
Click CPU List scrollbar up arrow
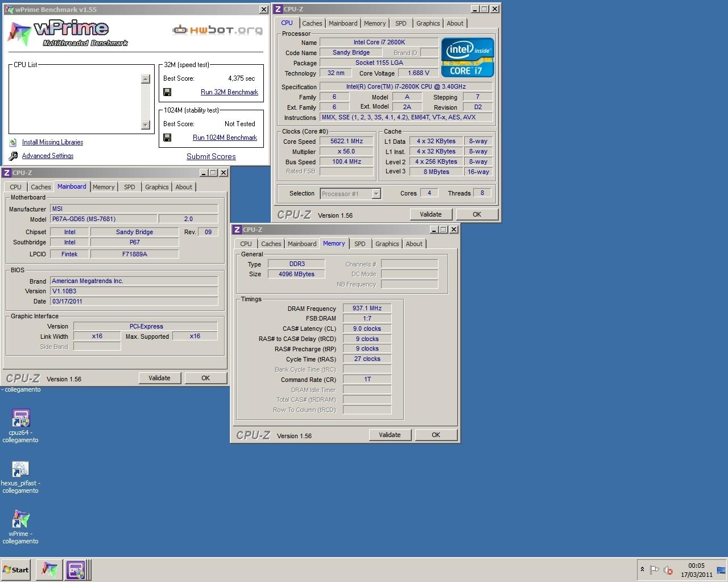[146, 79]
